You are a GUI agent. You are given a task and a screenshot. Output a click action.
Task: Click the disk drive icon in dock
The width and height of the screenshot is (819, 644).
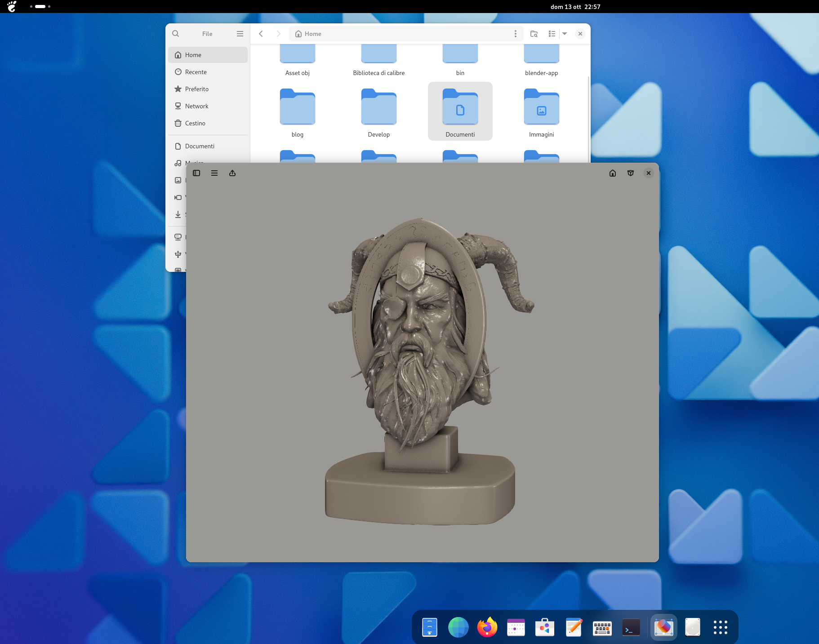point(693,627)
